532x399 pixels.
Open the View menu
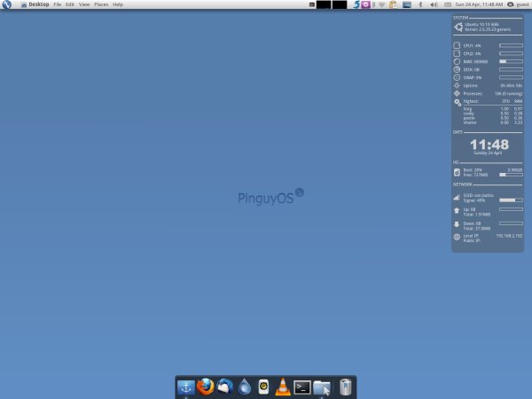point(84,5)
